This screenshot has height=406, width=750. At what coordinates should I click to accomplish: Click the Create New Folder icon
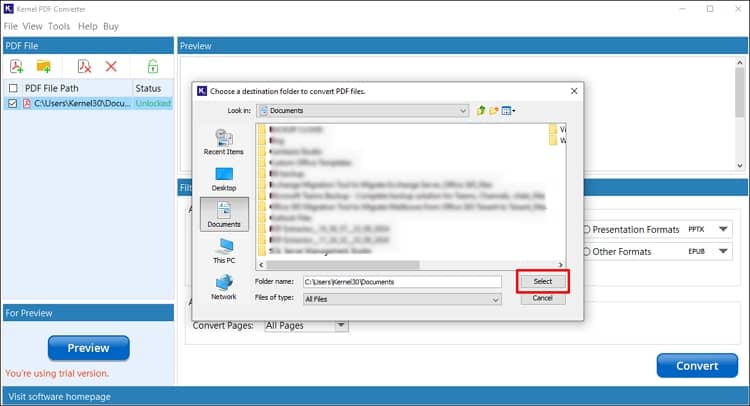click(x=494, y=110)
